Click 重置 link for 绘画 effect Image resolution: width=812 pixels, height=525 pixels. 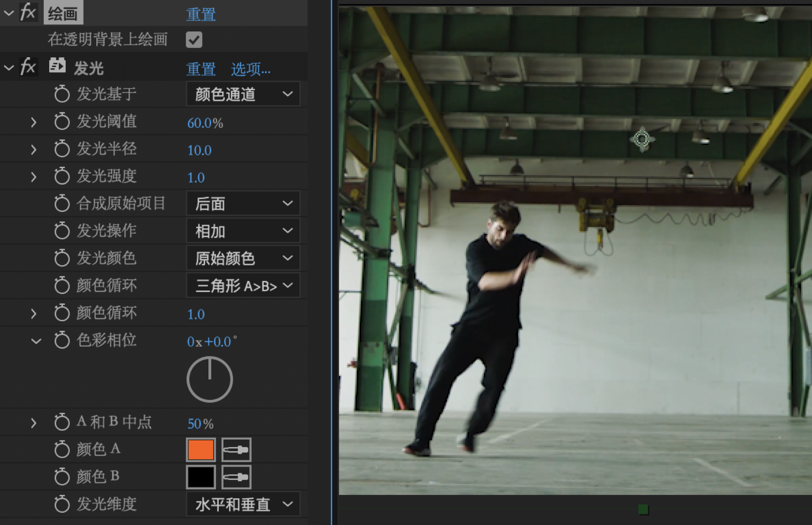pyautogui.click(x=201, y=14)
